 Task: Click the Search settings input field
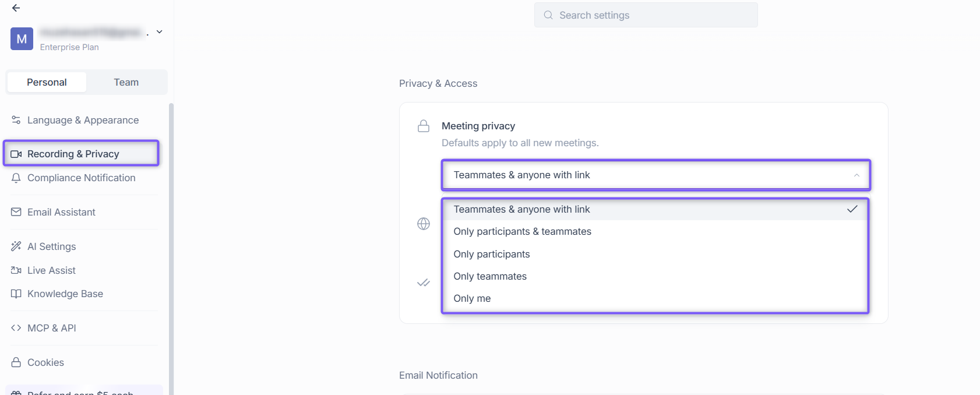[x=646, y=15]
